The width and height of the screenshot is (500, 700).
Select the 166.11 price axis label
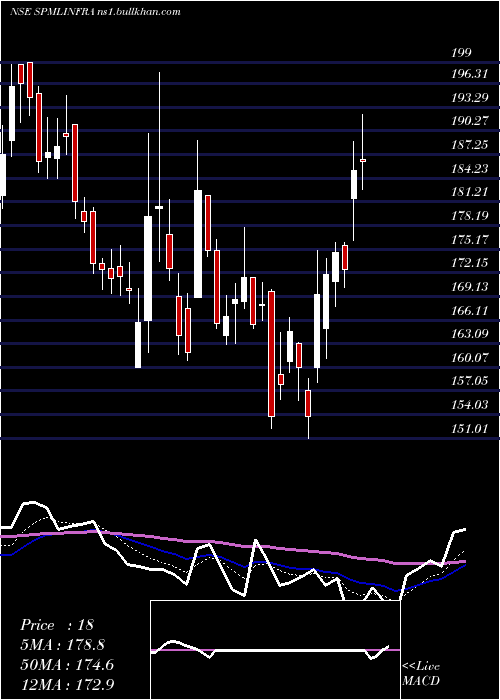coord(470,310)
